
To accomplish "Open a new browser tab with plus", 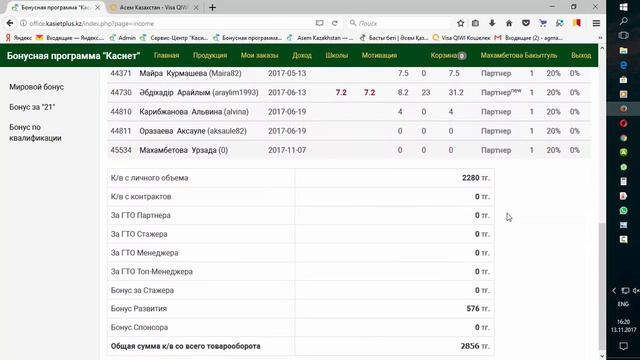I will click(x=212, y=7).
